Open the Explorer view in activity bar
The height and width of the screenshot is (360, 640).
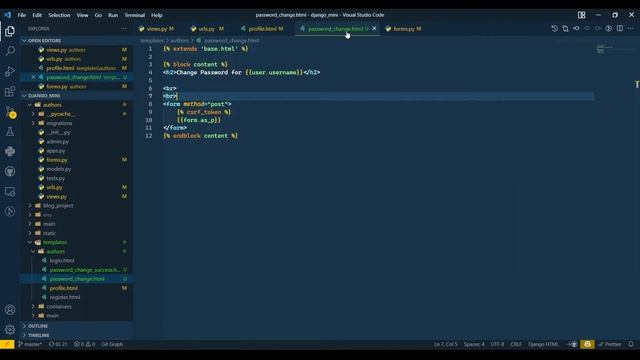point(10,31)
